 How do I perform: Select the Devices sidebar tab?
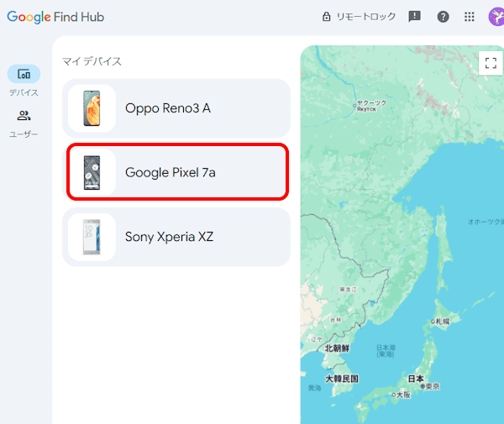pos(24,76)
